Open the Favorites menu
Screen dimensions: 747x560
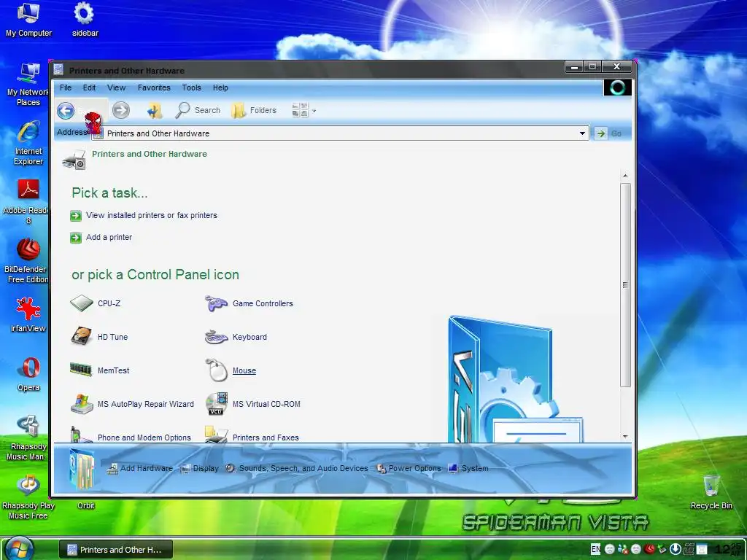point(154,87)
